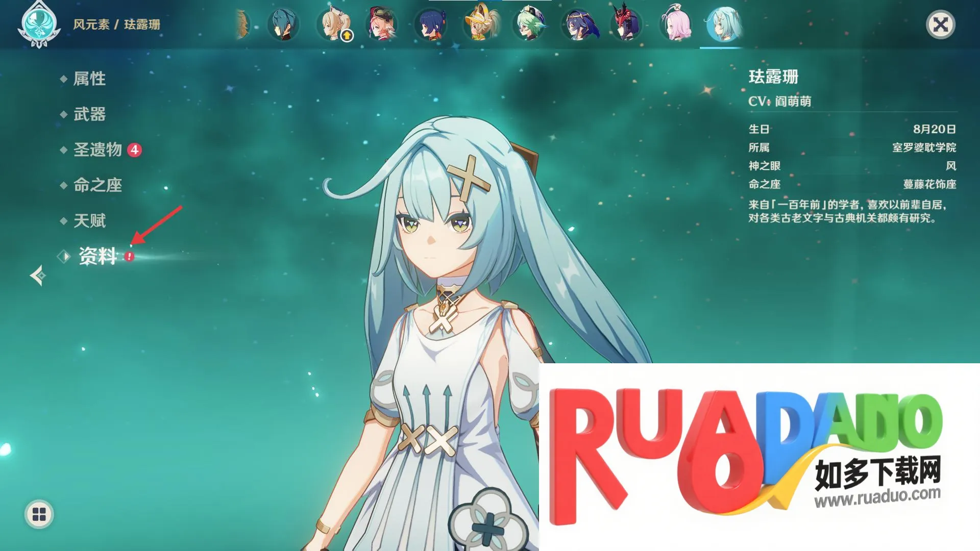Open the grid menu button bottom-left
This screenshot has width=980, height=551.
39,514
